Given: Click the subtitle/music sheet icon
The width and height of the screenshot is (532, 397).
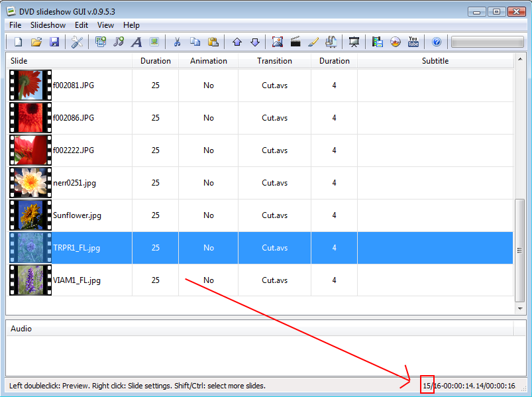Looking at the screenshot, I should pyautogui.click(x=331, y=42).
